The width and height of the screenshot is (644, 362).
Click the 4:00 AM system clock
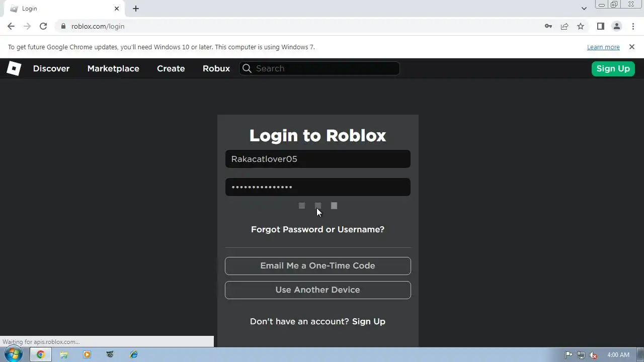coord(618,355)
